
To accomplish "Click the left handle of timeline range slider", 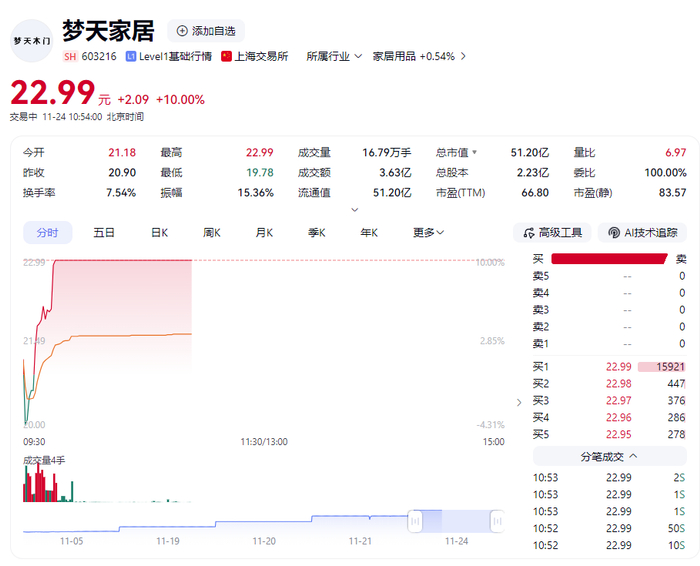I will tap(413, 521).
